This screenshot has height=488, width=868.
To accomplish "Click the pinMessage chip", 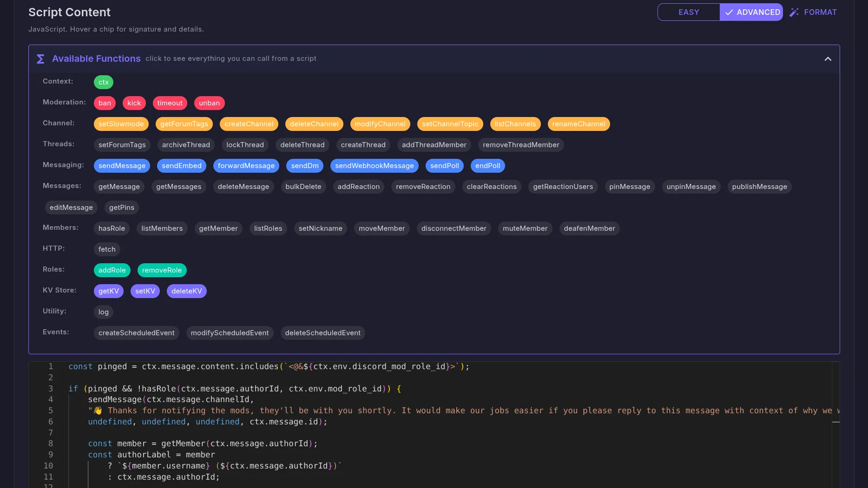I will pyautogui.click(x=630, y=187).
